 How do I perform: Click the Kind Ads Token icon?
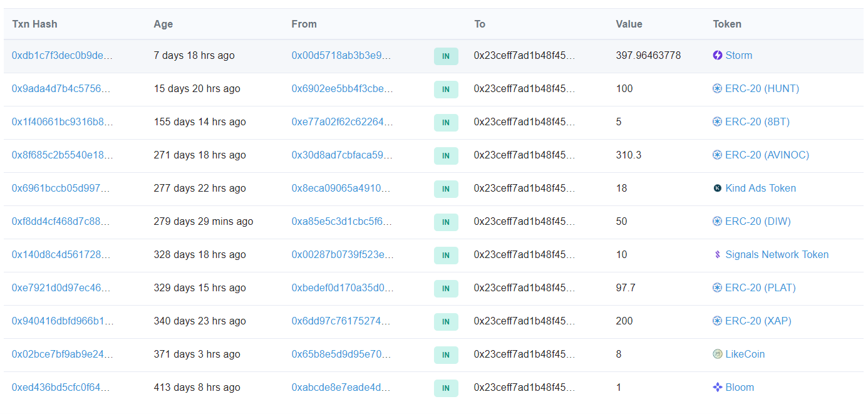718,188
